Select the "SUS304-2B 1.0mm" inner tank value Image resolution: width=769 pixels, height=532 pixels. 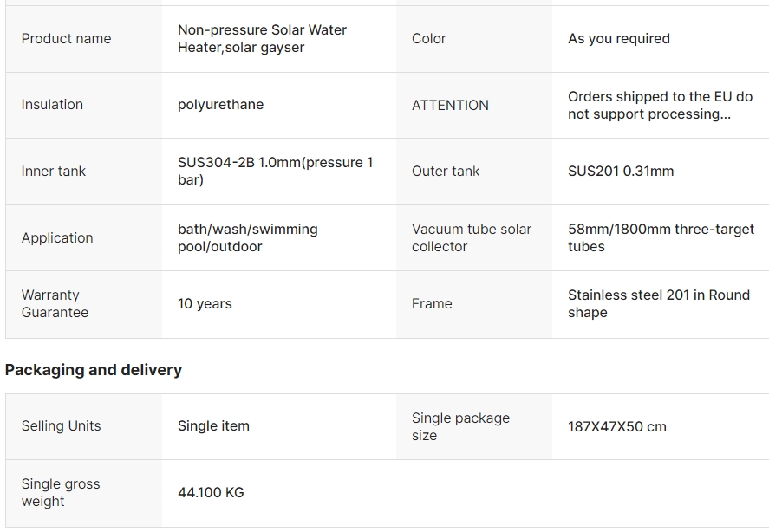coord(275,171)
